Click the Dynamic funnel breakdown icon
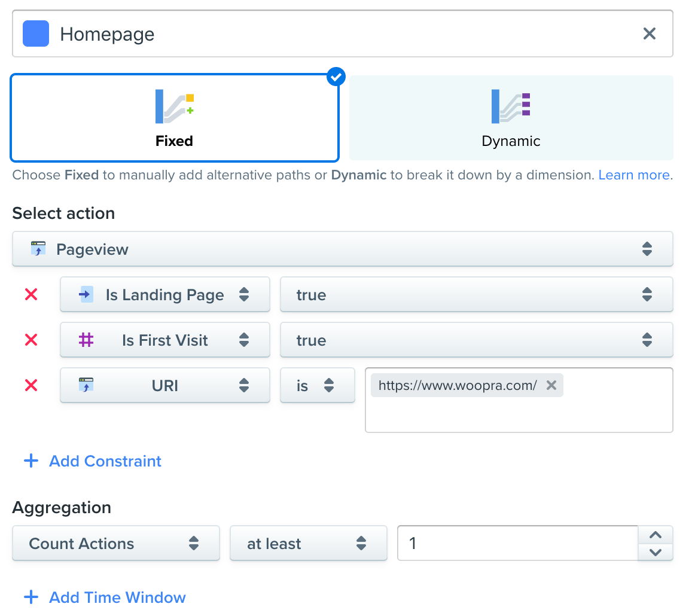 click(511, 106)
